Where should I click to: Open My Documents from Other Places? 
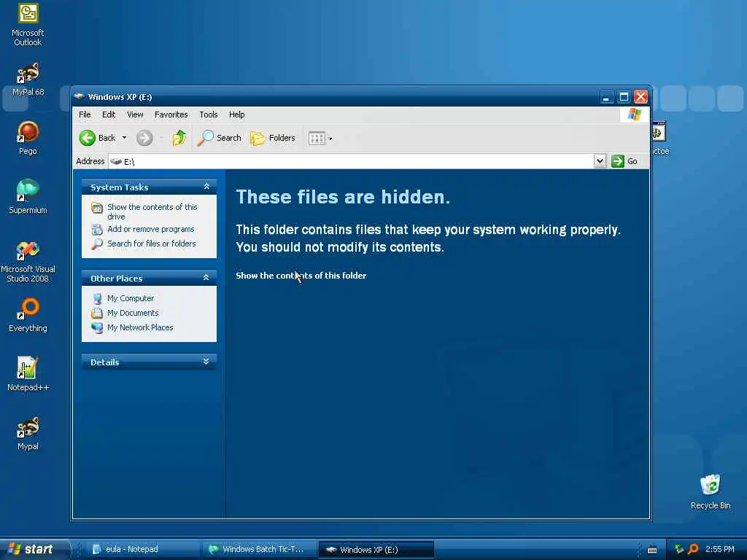(133, 313)
